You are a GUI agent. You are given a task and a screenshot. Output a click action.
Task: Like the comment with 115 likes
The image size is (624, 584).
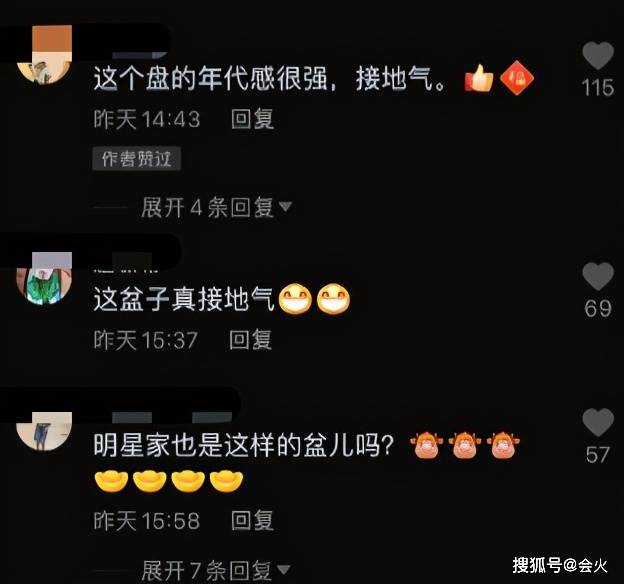(598, 56)
